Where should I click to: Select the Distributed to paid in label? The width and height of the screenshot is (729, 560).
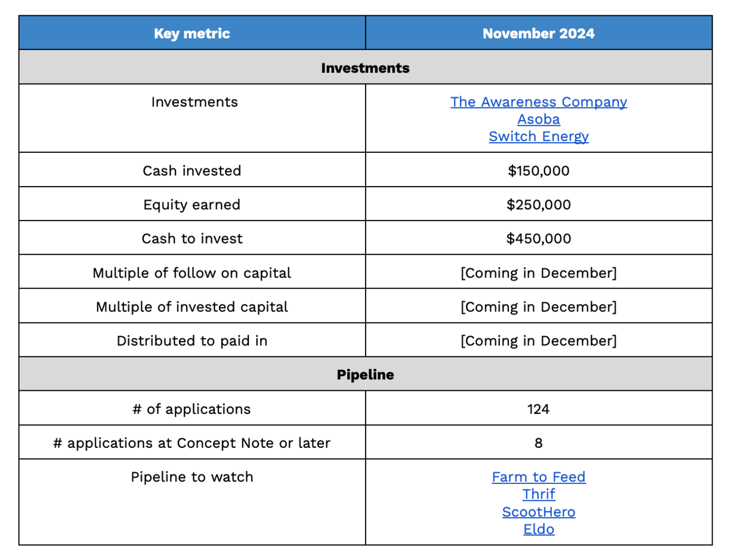pyautogui.click(x=192, y=341)
